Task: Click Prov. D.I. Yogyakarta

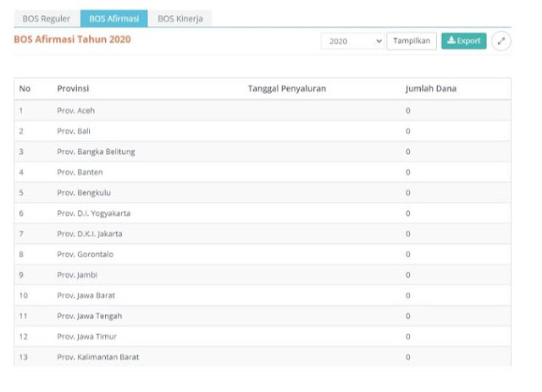Action: [94, 213]
